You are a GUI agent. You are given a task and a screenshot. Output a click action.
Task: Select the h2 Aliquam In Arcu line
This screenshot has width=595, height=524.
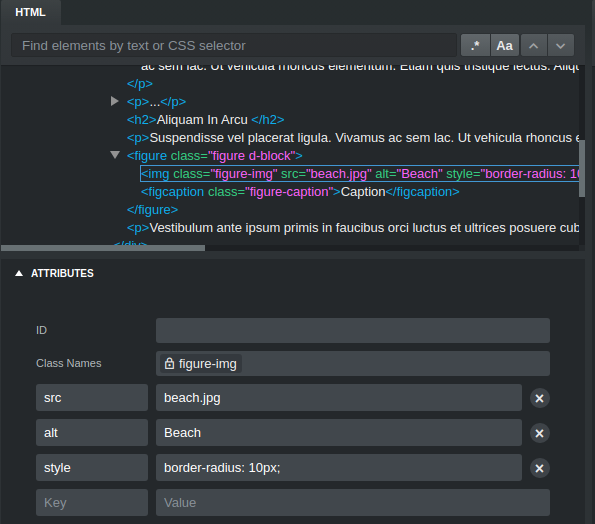click(205, 120)
